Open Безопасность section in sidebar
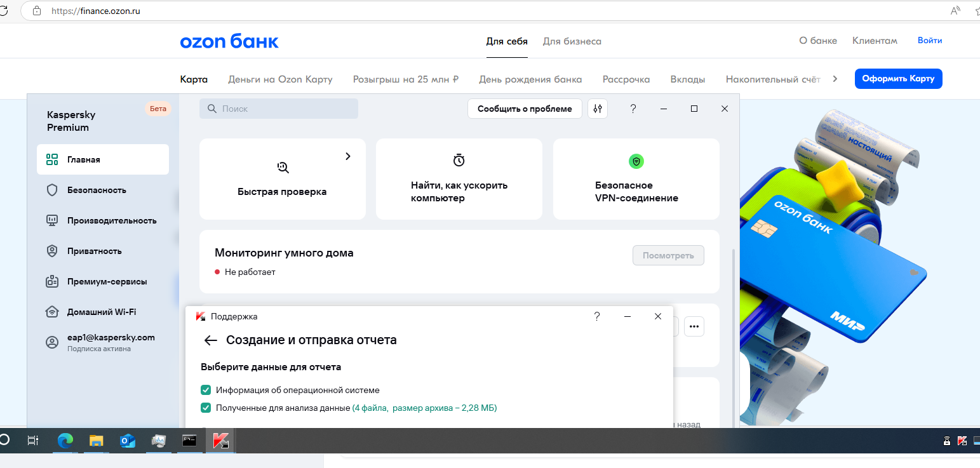The width and height of the screenshot is (980, 468). tap(103, 190)
